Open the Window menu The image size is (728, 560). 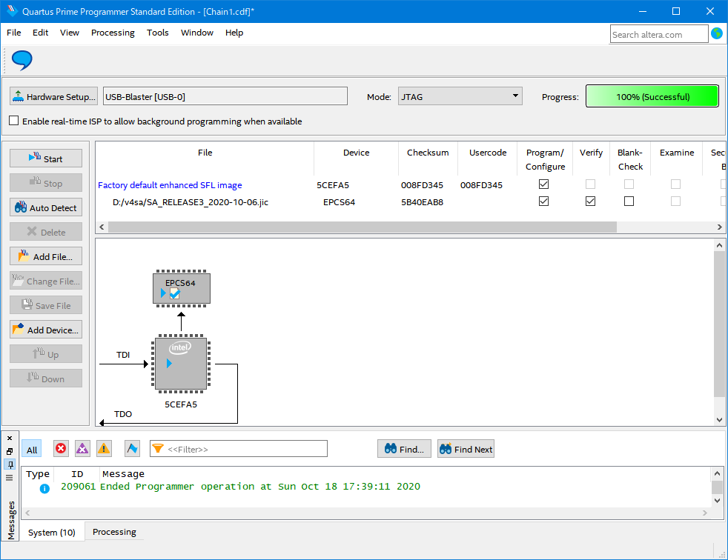point(197,33)
